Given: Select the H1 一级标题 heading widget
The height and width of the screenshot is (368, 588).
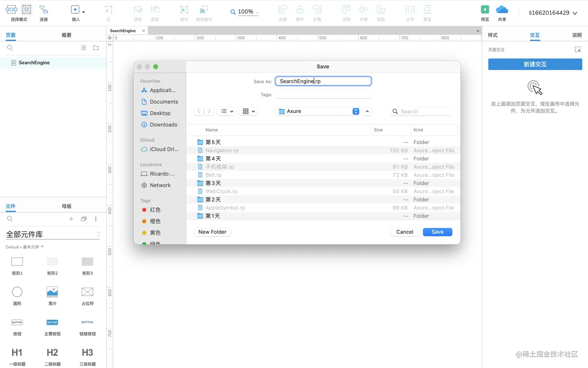Looking at the screenshot, I should click(x=17, y=357).
